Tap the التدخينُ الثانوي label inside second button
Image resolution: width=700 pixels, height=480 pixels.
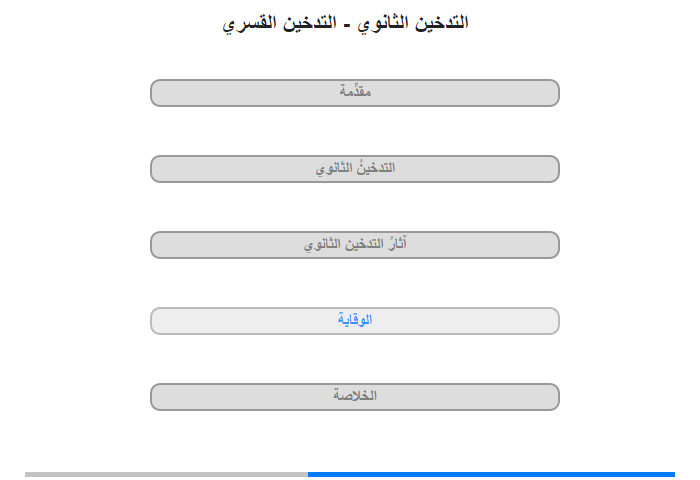pos(355,168)
